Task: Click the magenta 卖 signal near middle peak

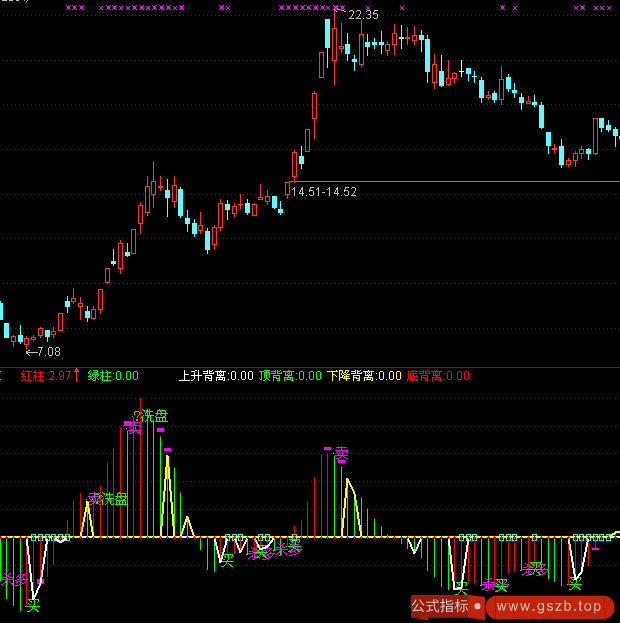Action: pos(341,455)
